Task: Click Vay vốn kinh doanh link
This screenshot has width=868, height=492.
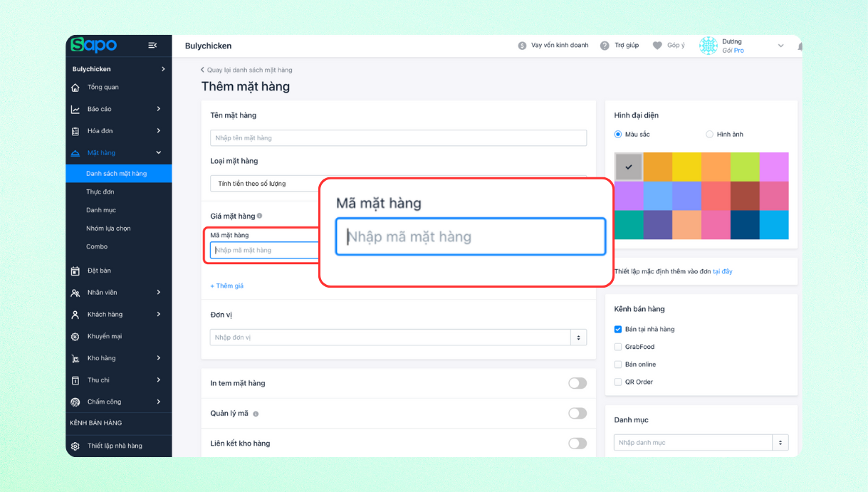Action: click(560, 46)
